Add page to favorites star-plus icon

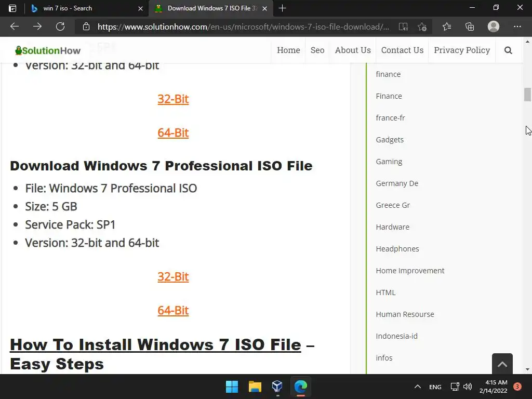click(422, 27)
